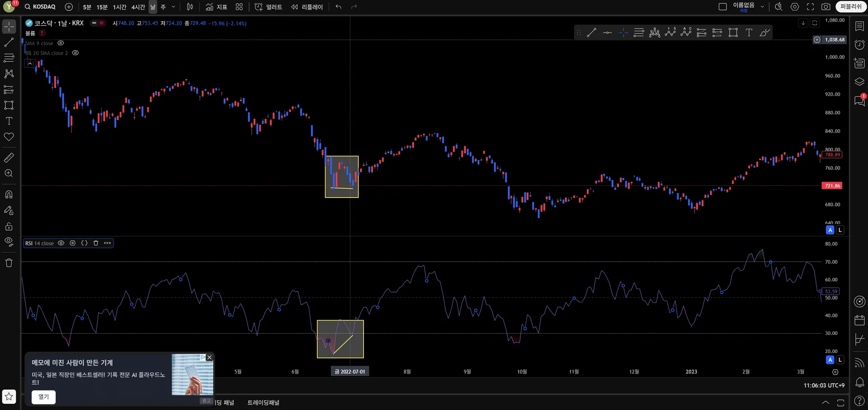Toggle auto scale A on RSI pane

[x=830, y=360]
